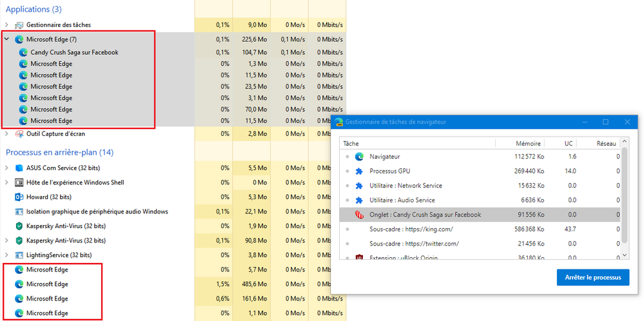Expand the ASUS Com Service (32 bits) entry
The height and width of the screenshot is (321, 644).
click(6, 168)
